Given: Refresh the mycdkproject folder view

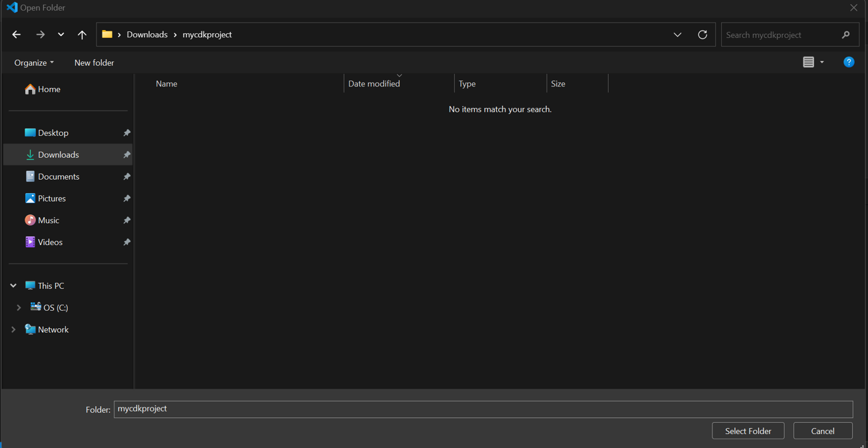Looking at the screenshot, I should [702, 34].
